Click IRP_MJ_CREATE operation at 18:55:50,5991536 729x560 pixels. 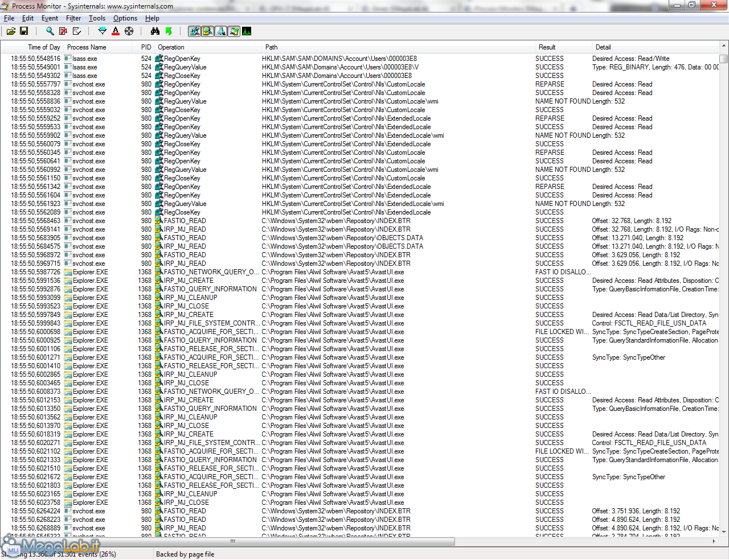(x=189, y=281)
